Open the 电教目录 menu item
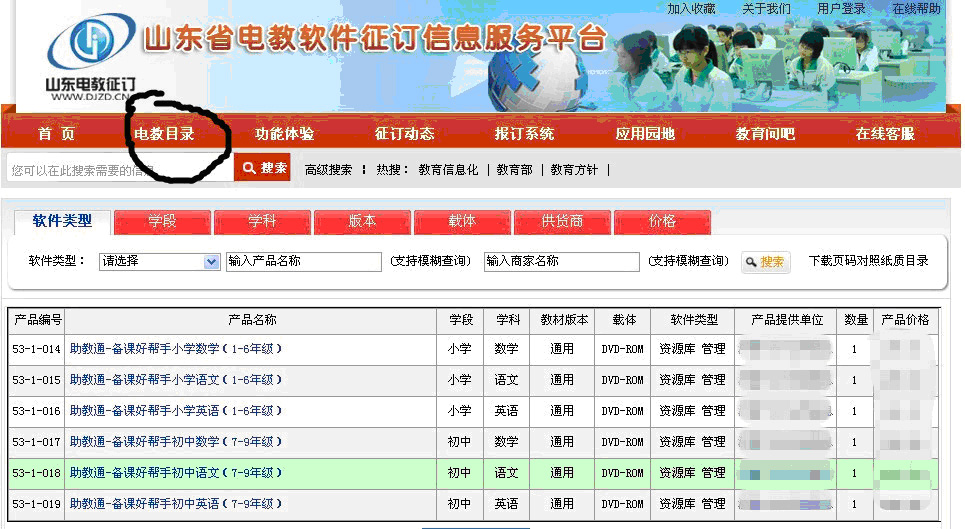This screenshot has height=529, width=965. click(x=164, y=134)
